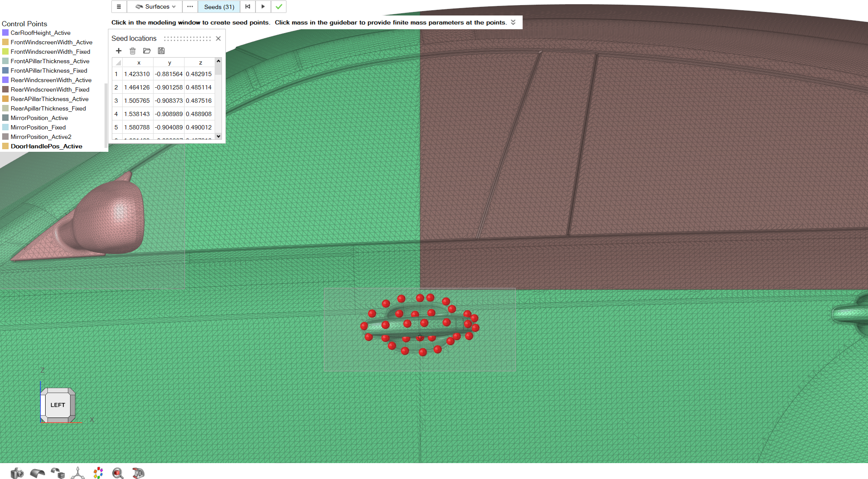
Task: Open seed locations file with folder icon
Action: point(147,51)
